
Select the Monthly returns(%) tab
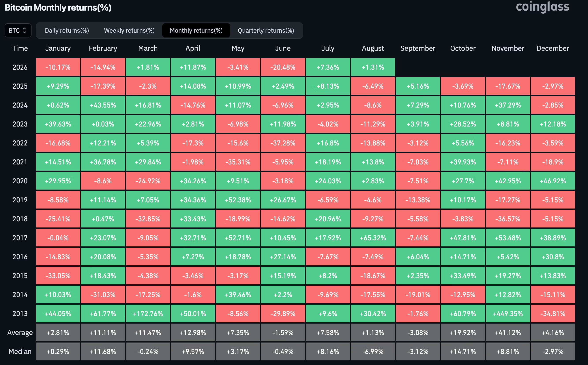click(196, 30)
